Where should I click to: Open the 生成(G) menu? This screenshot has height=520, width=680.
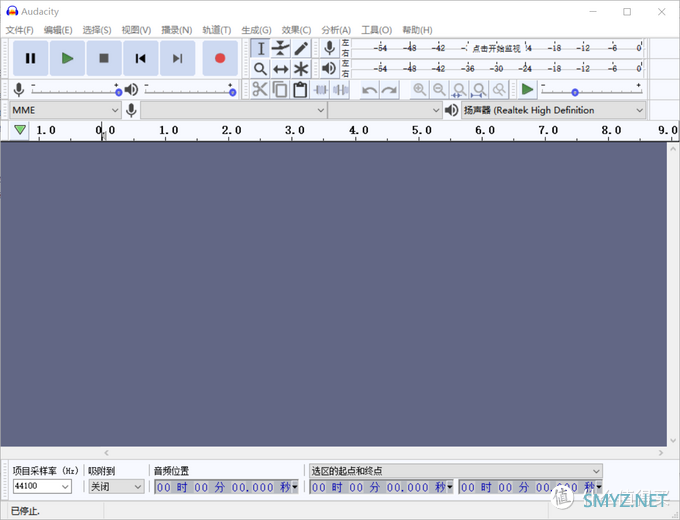pos(256,30)
